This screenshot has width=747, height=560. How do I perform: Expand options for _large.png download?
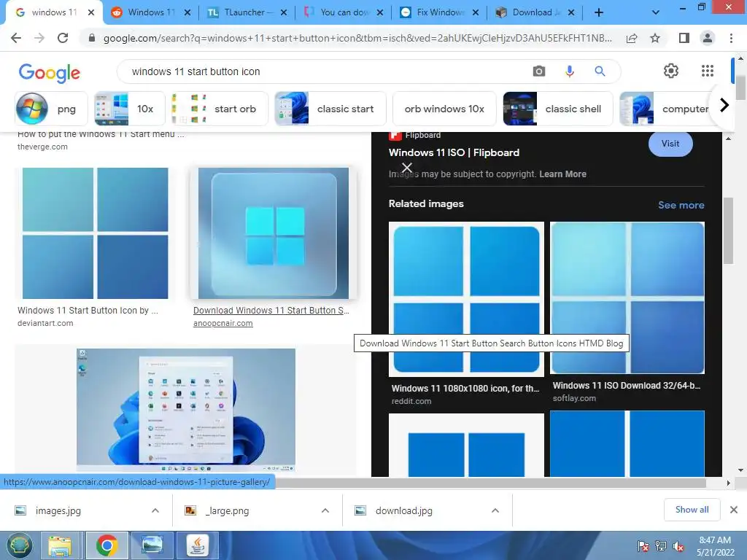click(325, 510)
